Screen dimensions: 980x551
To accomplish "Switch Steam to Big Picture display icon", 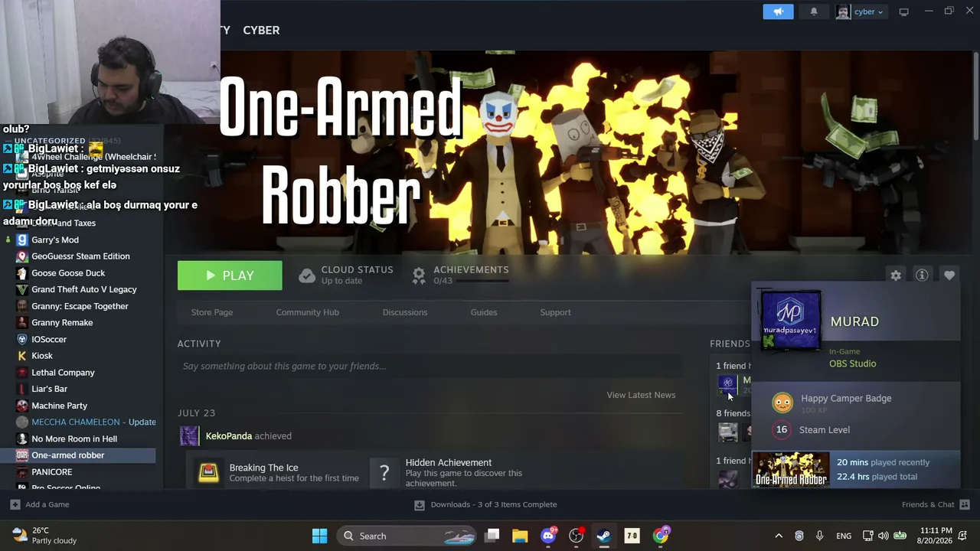I will pos(904,11).
